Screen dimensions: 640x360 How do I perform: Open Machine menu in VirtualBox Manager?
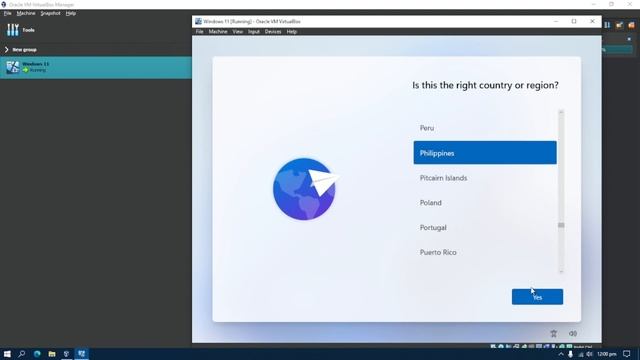point(26,13)
